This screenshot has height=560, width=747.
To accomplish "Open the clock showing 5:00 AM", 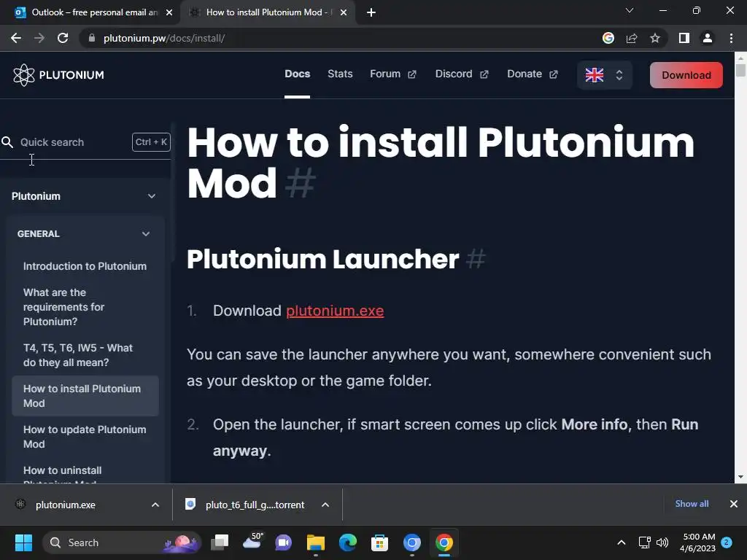I will pos(697,542).
